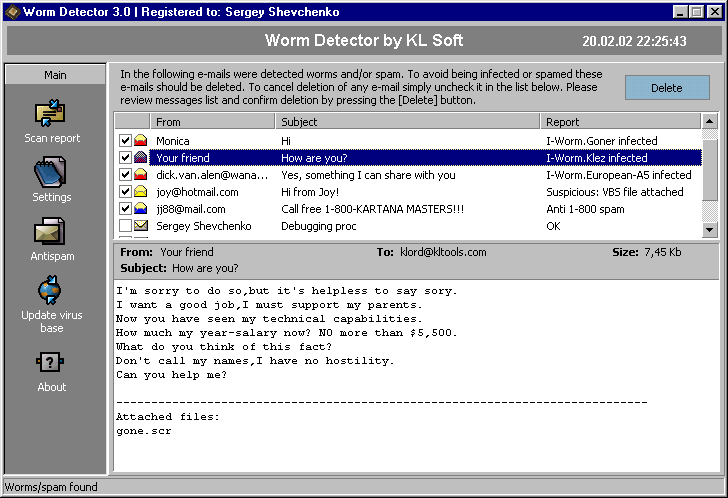Uncheck the dick.van.alen email checkbox
This screenshot has height=498, width=728.
coord(125,175)
